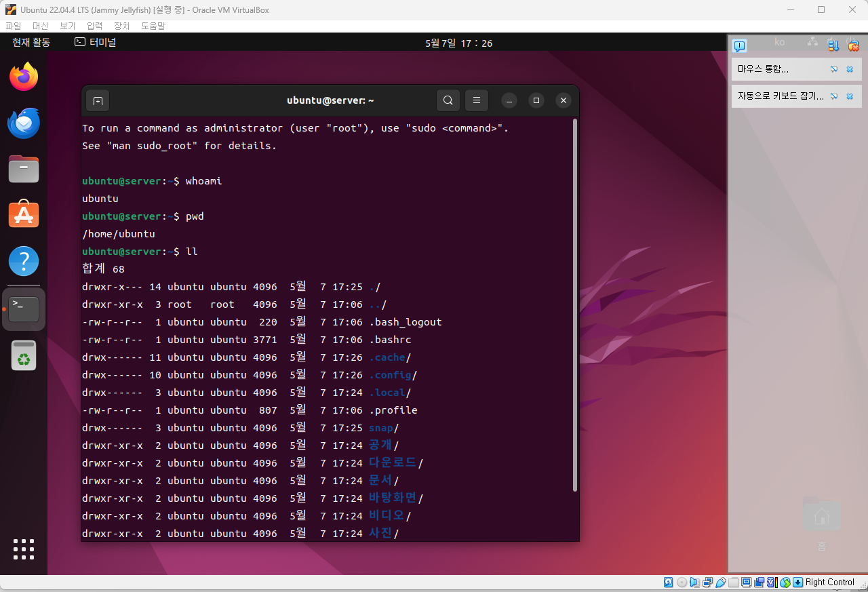This screenshot has height=592, width=868.
Task: Select the .config/ directory name
Action: point(393,375)
